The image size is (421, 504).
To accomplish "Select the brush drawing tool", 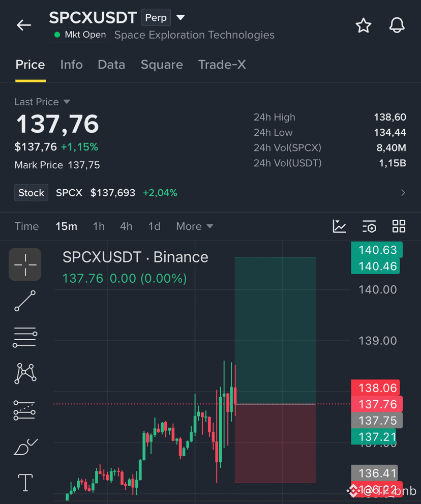I will [26, 447].
